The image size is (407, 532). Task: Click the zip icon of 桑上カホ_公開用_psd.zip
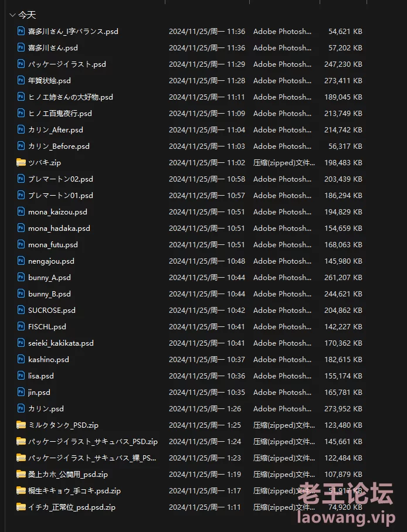click(x=21, y=474)
